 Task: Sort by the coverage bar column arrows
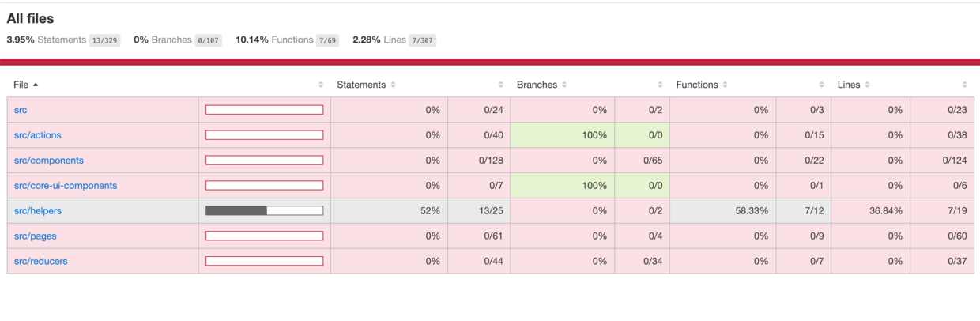(321, 85)
